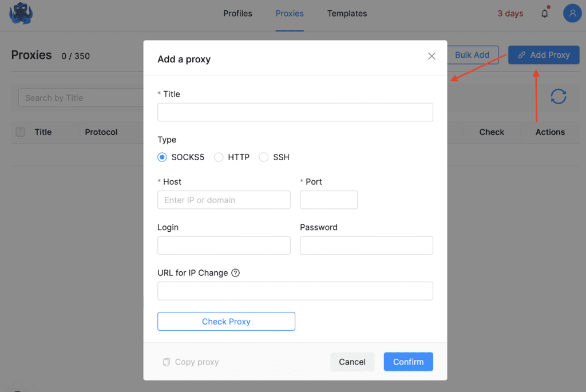The image size is (586, 392).
Task: Click the Bulk Add button
Action: (x=472, y=55)
